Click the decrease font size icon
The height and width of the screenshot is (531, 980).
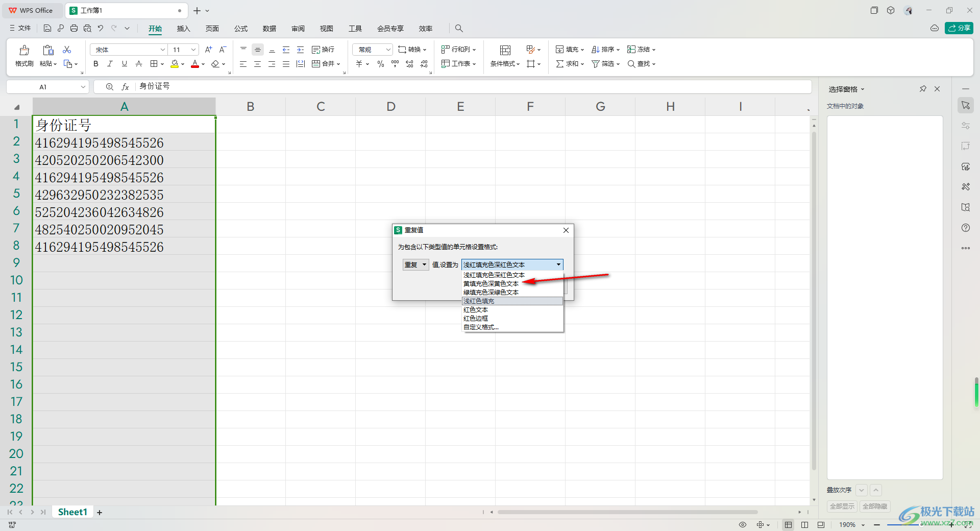tap(223, 50)
